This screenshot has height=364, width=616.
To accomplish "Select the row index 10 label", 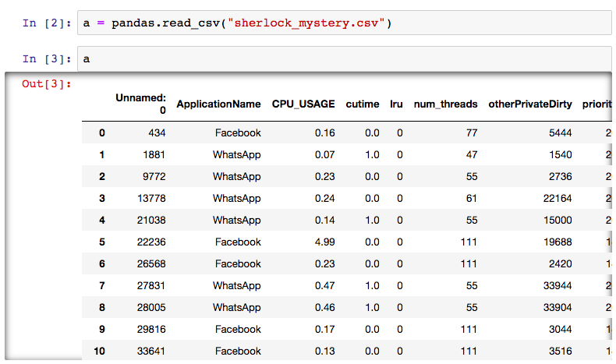I will pyautogui.click(x=99, y=352).
